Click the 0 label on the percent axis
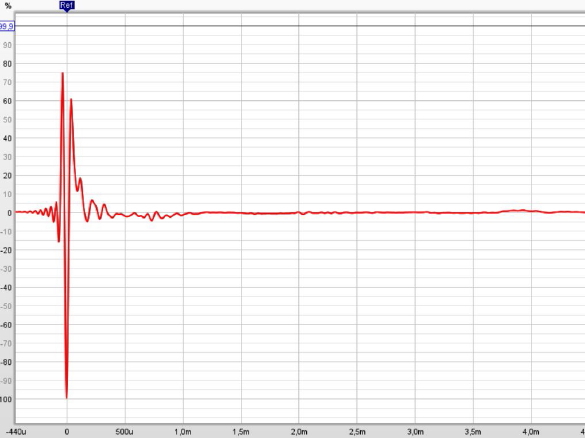Viewport: 585px width, 438px height. (x=10, y=213)
